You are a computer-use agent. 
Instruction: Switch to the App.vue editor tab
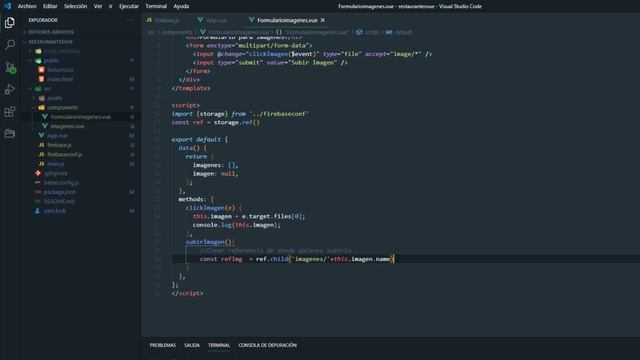(x=212, y=20)
